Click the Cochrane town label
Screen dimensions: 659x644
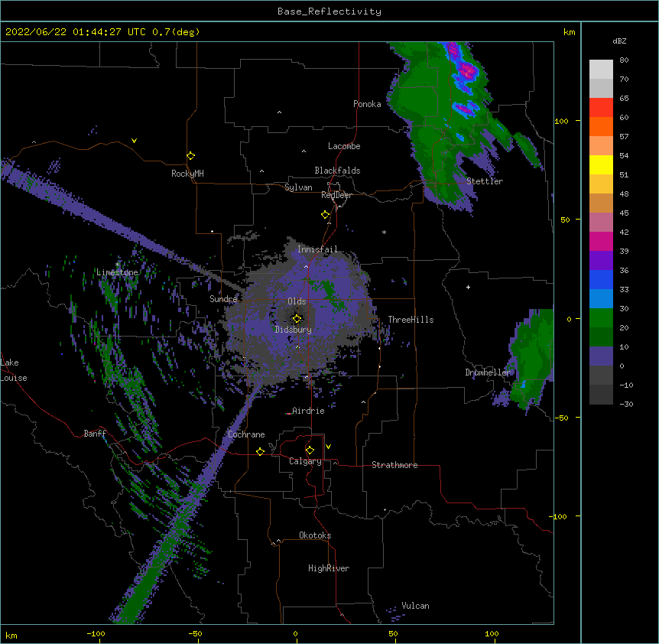pyautogui.click(x=246, y=434)
